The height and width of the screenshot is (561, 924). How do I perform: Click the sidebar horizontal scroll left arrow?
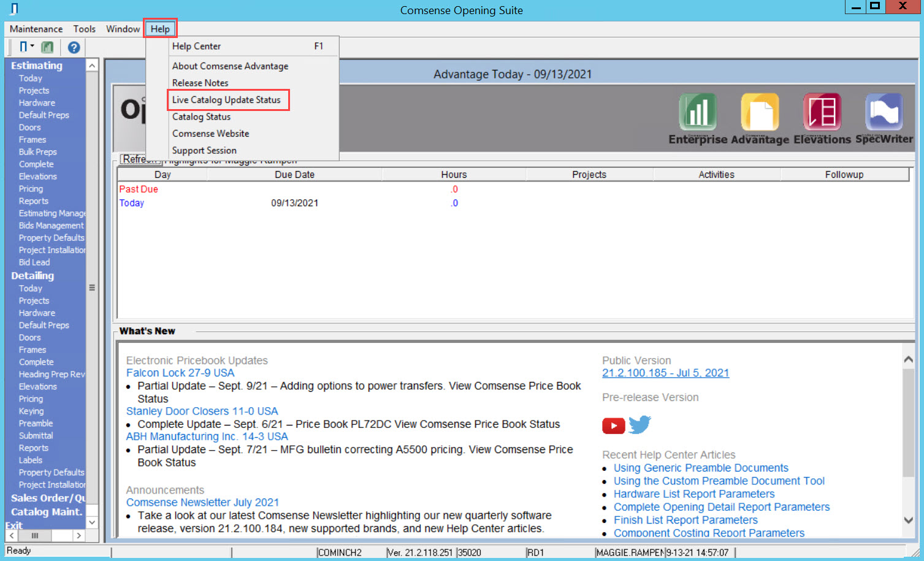12,536
